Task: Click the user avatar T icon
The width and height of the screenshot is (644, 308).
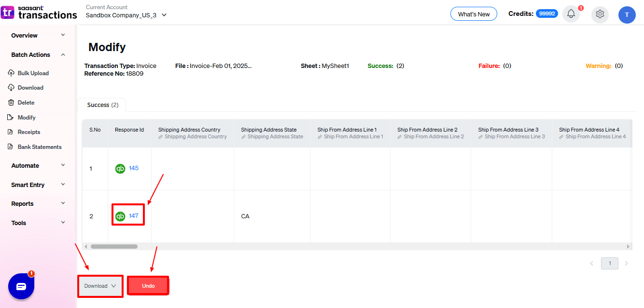Action: pos(627,14)
